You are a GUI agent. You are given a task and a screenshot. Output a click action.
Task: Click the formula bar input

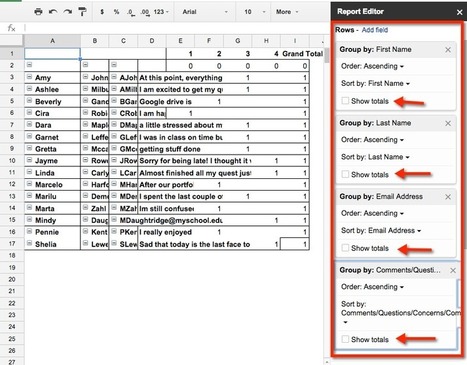177,28
